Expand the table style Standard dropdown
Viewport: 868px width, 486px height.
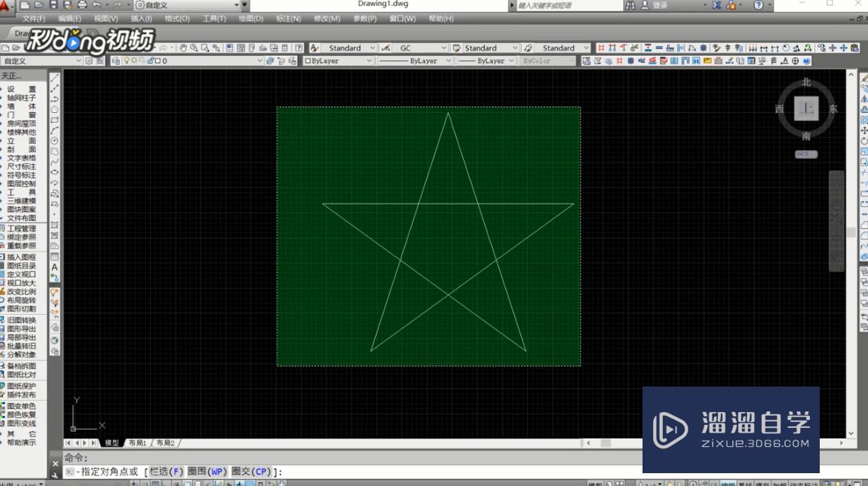coord(515,48)
